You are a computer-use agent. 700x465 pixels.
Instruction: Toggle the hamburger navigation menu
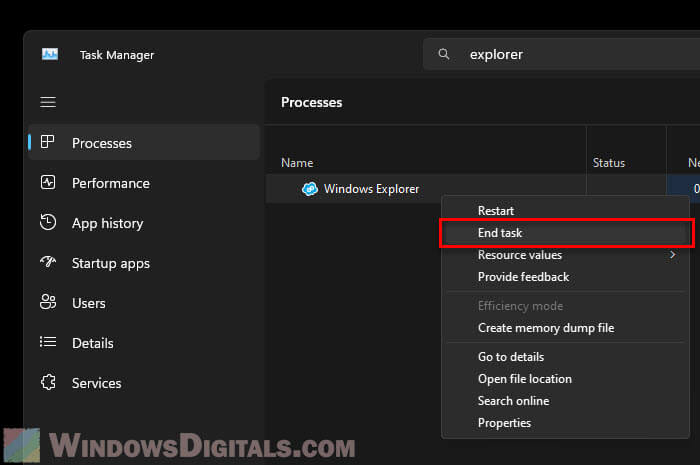coord(48,102)
